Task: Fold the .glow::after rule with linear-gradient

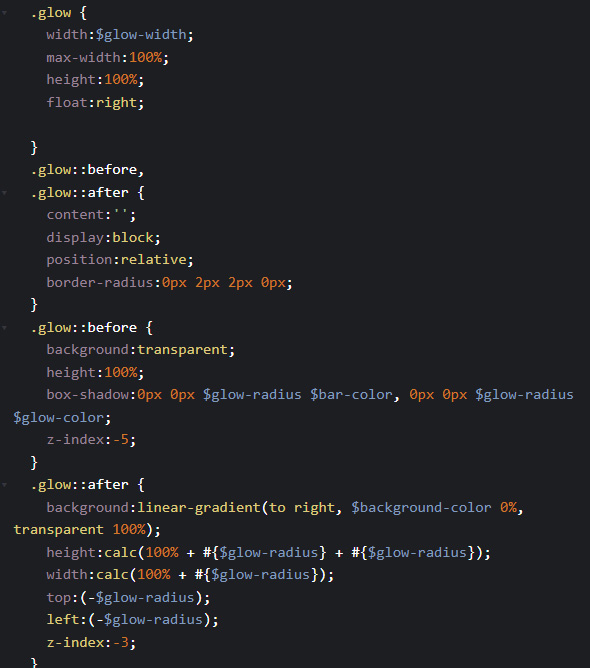Action: pos(4,485)
